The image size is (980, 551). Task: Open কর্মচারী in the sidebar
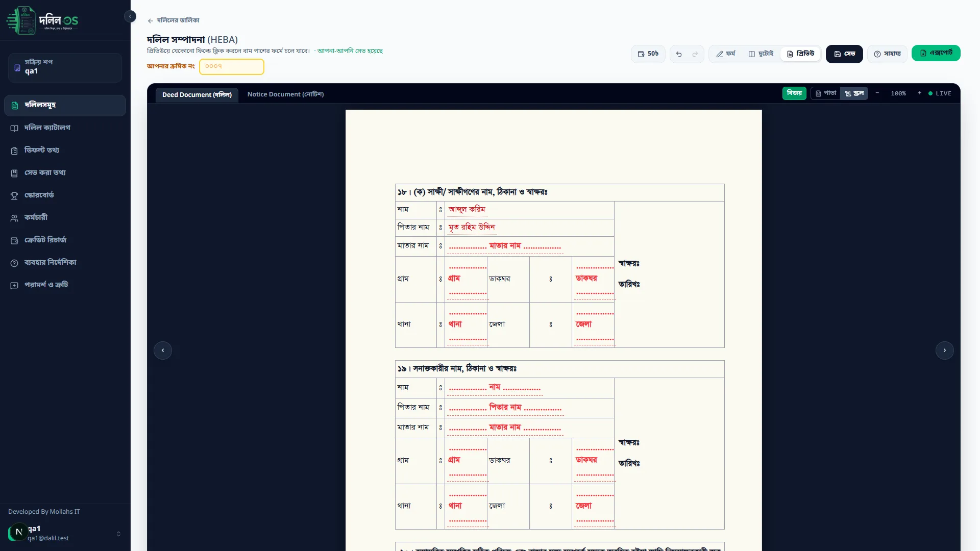click(x=65, y=217)
